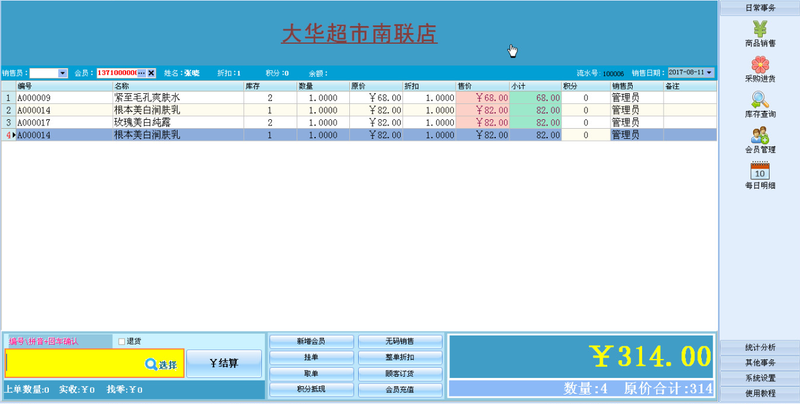The width and height of the screenshot is (800, 404).
Task: Click the ellipsis button beside member number
Action: click(141, 73)
